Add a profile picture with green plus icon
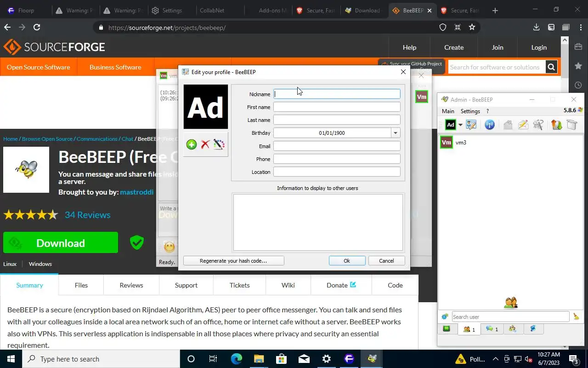The height and width of the screenshot is (368, 588). (x=192, y=144)
